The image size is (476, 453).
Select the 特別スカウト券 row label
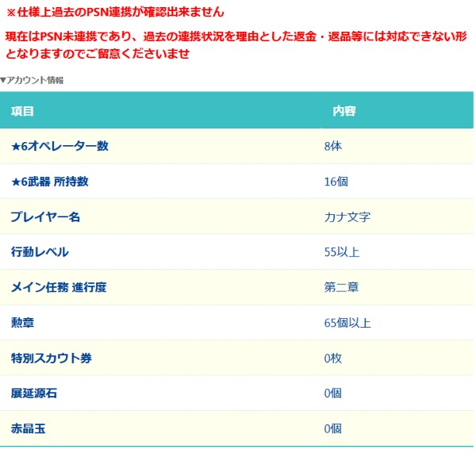[51, 358]
